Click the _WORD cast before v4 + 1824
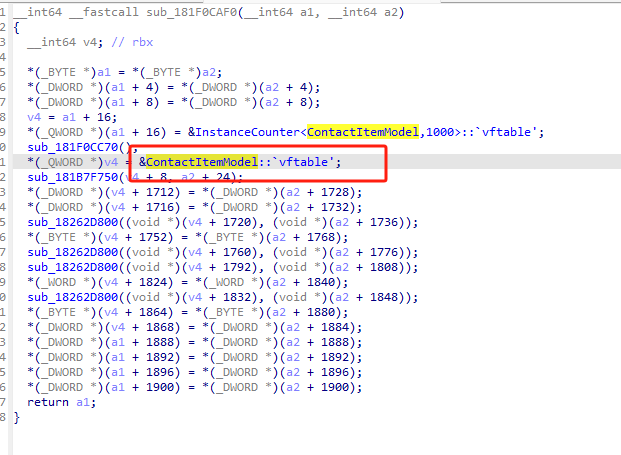This screenshot has width=621, height=455. click(62, 282)
